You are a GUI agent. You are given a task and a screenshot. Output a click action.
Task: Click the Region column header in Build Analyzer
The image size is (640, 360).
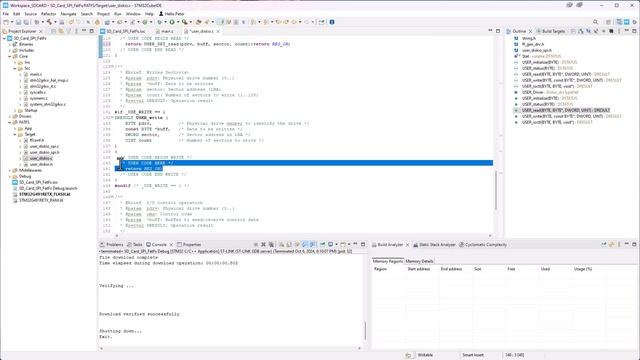pyautogui.click(x=380, y=269)
